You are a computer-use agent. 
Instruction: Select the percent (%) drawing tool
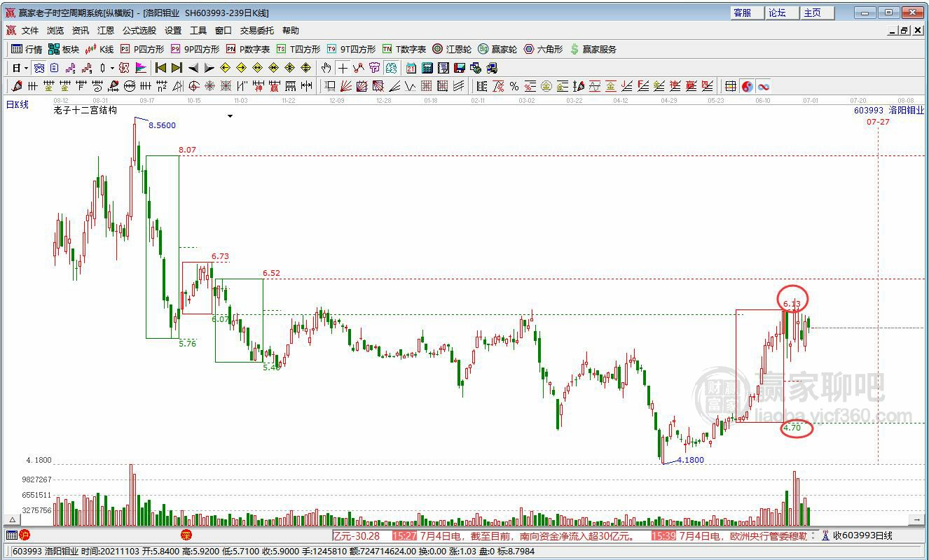point(514,86)
